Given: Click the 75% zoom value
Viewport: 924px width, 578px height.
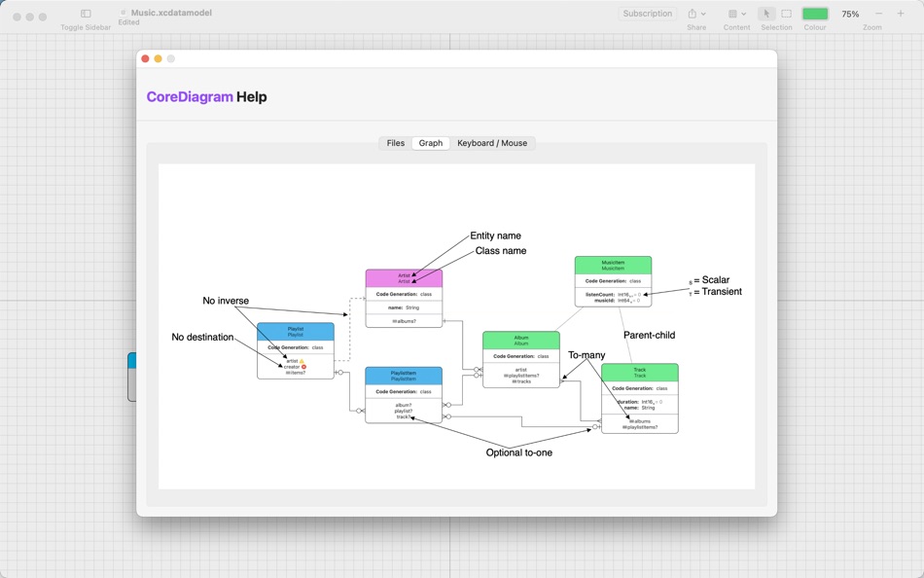Looking at the screenshot, I should pyautogui.click(x=850, y=14).
